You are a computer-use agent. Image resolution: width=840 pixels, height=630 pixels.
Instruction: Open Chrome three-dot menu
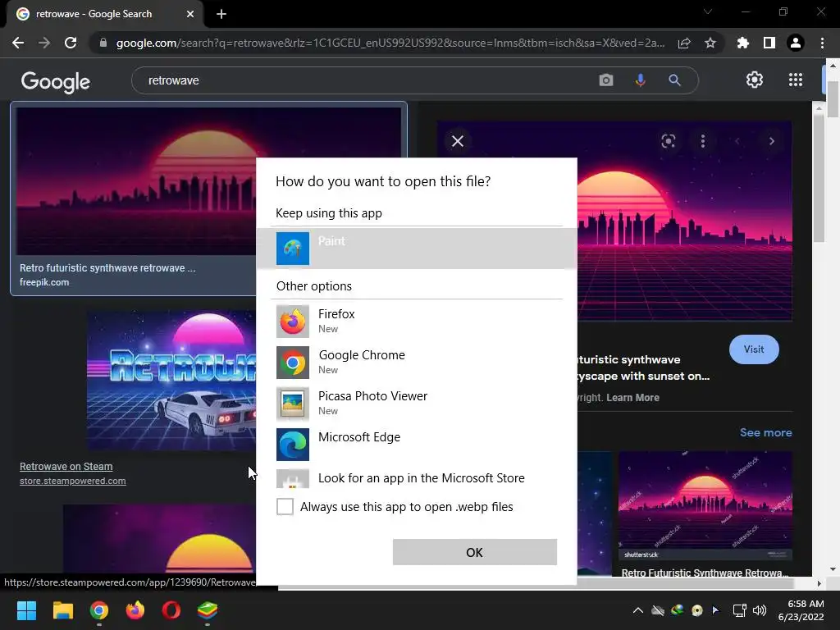pyautogui.click(x=822, y=43)
